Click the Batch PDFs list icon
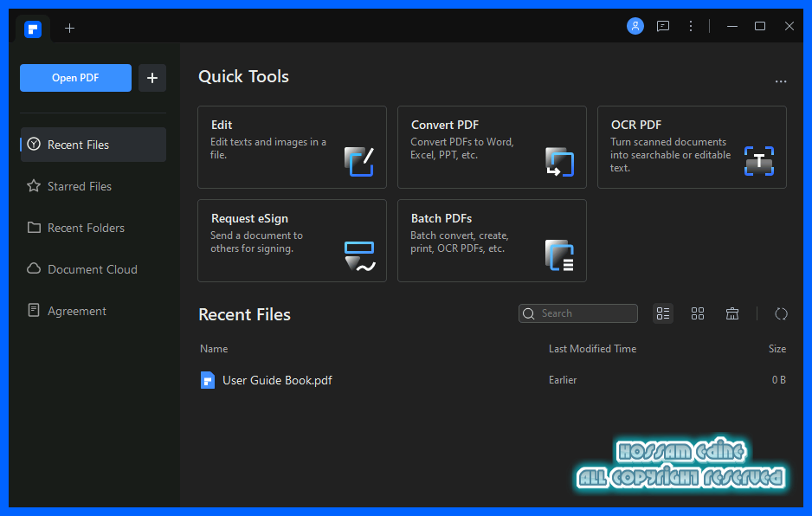812x516 pixels. [x=559, y=255]
